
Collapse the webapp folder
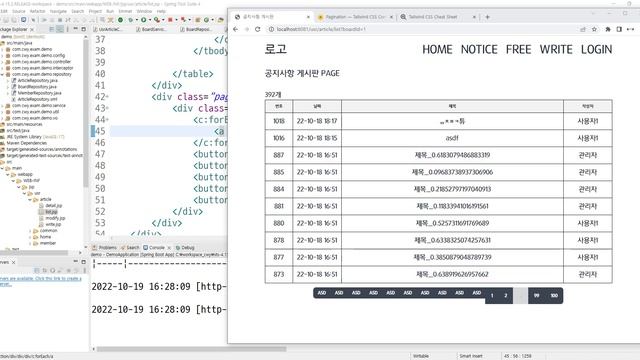coord(7,174)
